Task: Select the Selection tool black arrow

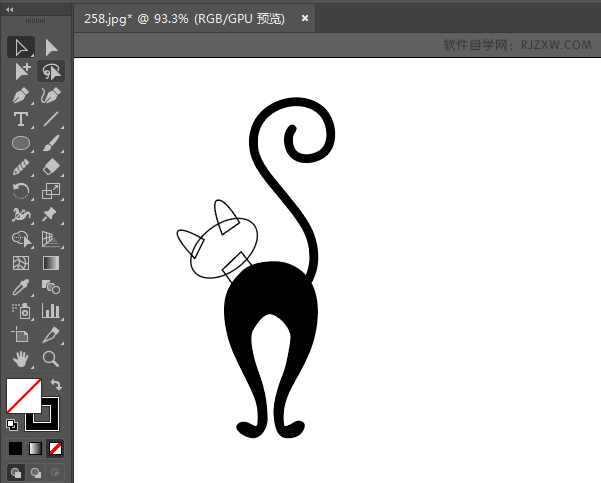Action: click(21, 48)
